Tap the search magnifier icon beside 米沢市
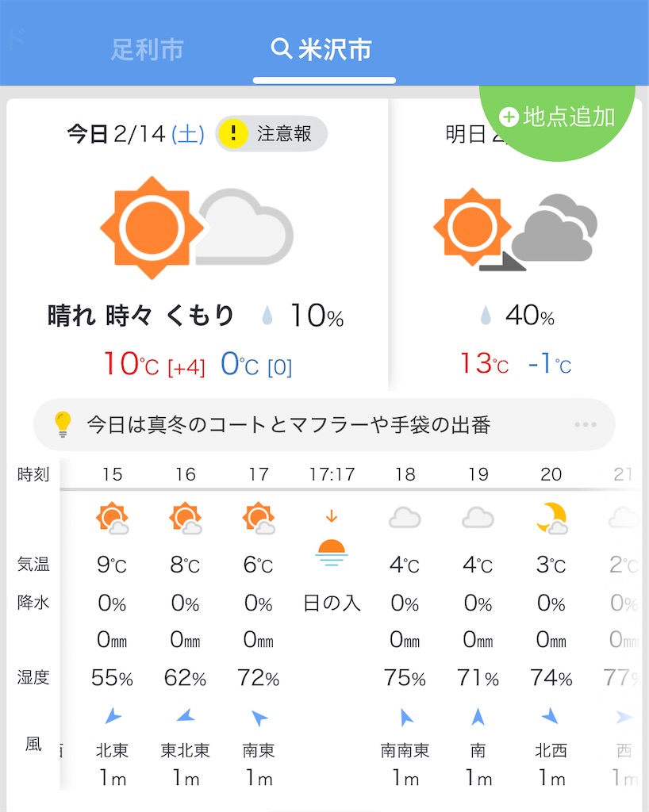This screenshot has width=649, height=812. (x=281, y=48)
